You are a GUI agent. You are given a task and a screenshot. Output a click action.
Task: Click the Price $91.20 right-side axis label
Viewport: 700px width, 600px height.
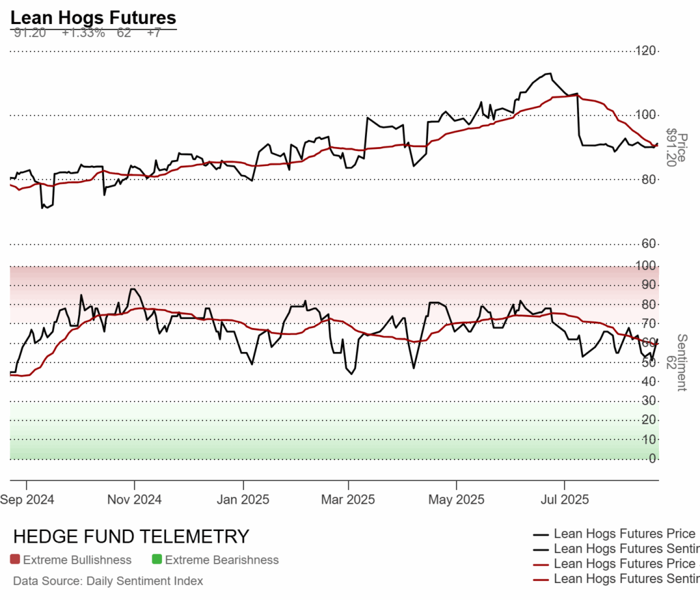point(675,147)
